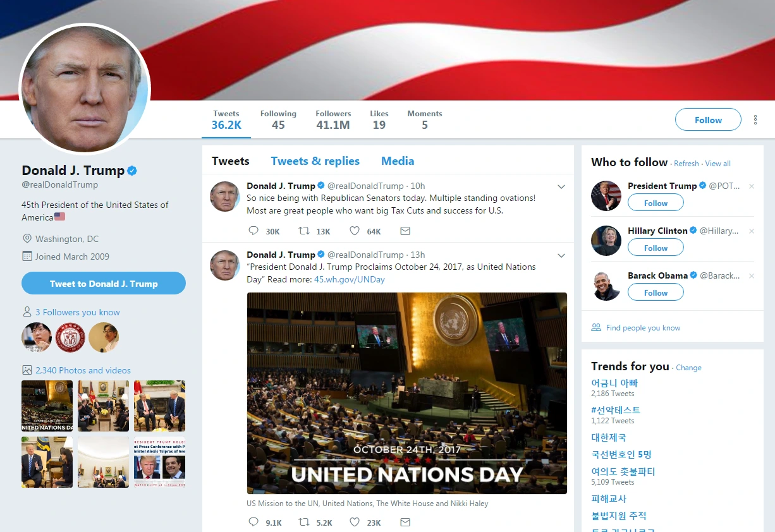Dismiss Barack Obama follow suggestion
775x532 pixels.
[752, 276]
